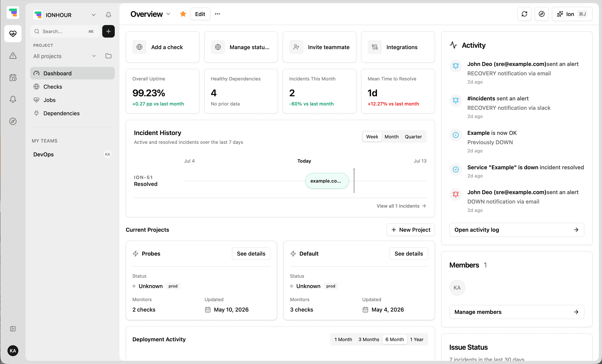Screen dimensions: 602x364
Task: Click the KA user avatar at bottom left
Action: pos(13,351)
